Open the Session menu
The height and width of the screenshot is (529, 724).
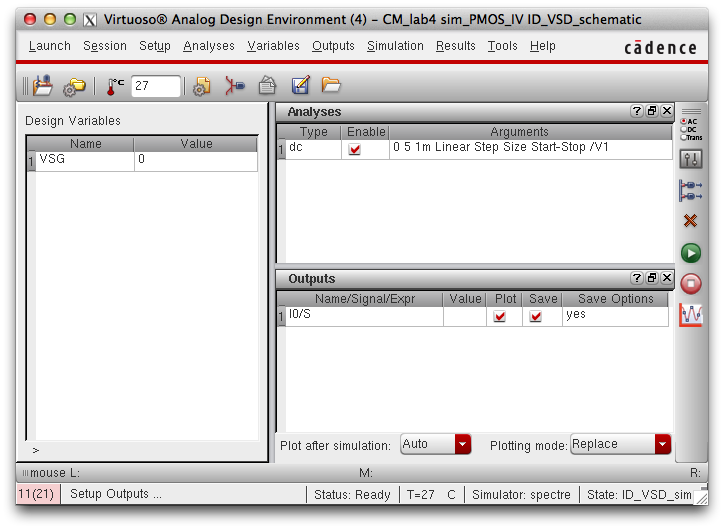105,46
